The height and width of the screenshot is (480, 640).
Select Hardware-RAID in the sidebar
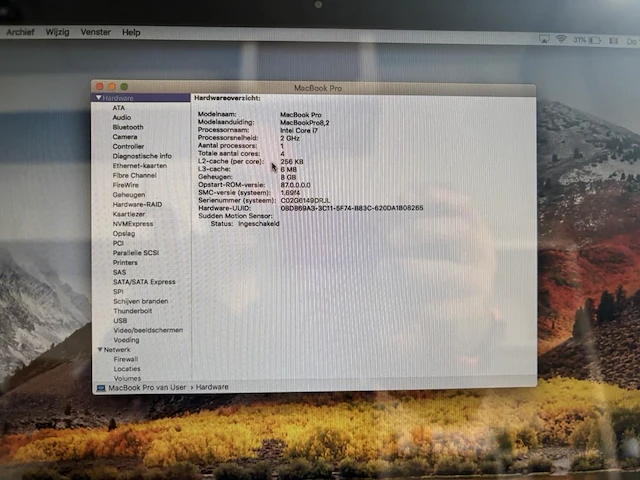[x=138, y=204]
